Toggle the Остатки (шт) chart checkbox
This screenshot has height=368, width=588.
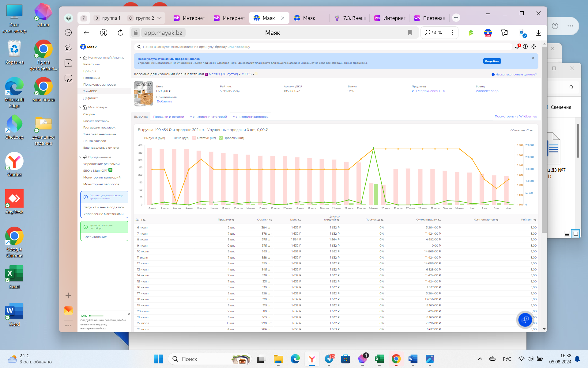(x=194, y=138)
